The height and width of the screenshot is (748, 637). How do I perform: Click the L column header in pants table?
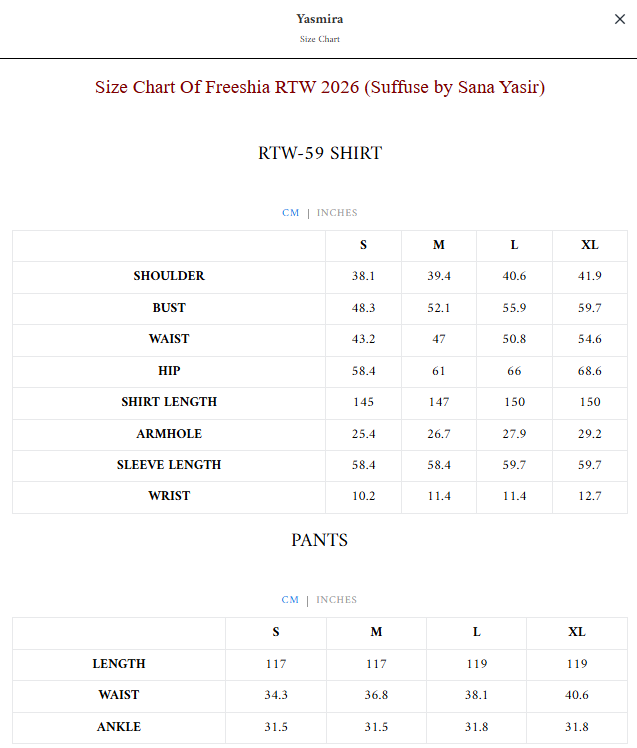477,632
